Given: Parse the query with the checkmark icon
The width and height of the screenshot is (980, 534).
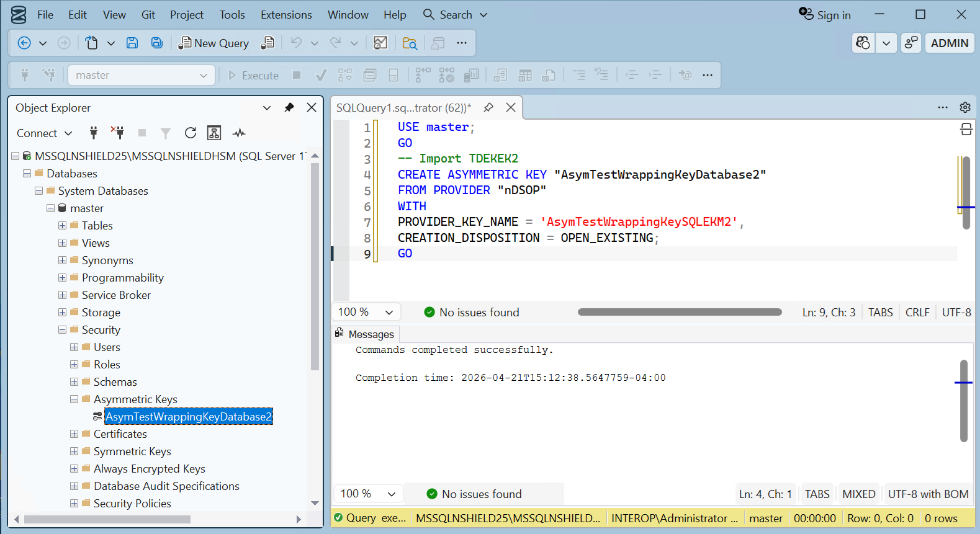Looking at the screenshot, I should (x=321, y=75).
